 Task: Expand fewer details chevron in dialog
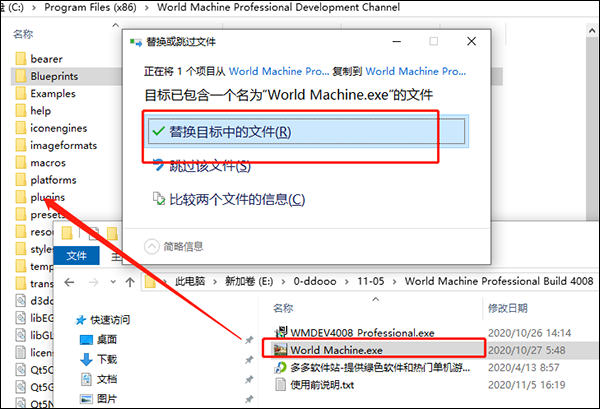point(152,246)
